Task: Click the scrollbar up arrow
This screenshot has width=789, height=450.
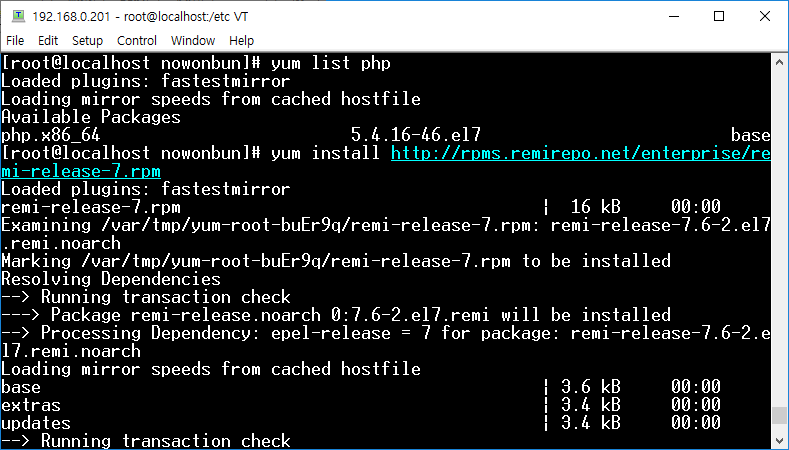Action: click(x=779, y=62)
